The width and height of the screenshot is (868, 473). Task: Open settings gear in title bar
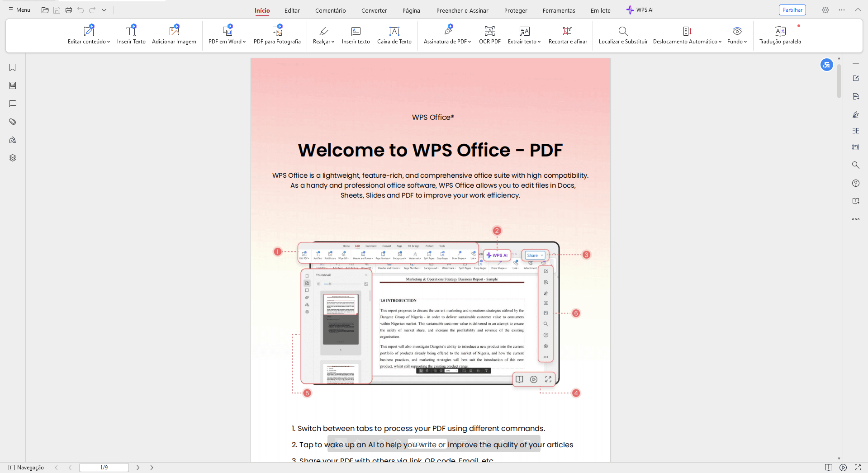(x=825, y=10)
